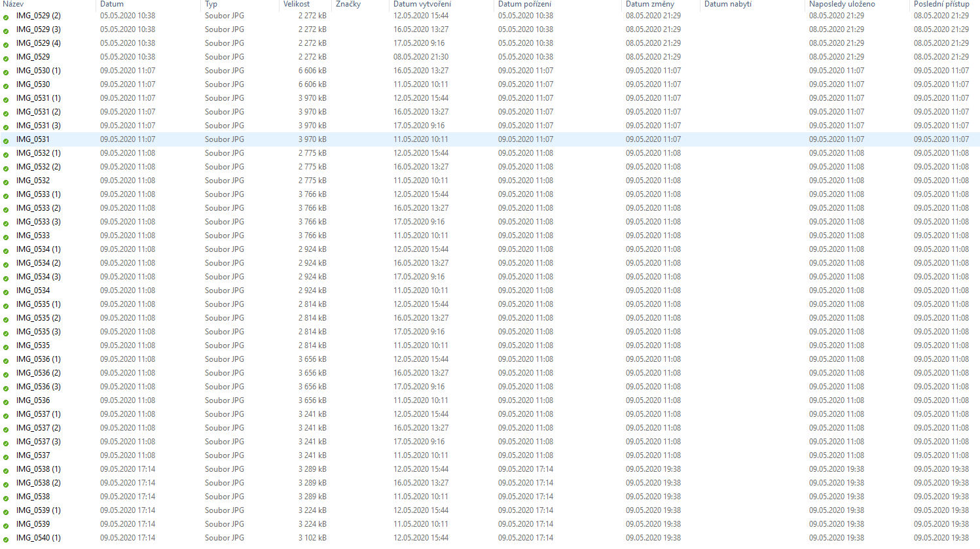Click 3 224 kB size of IMG_0539

point(312,524)
